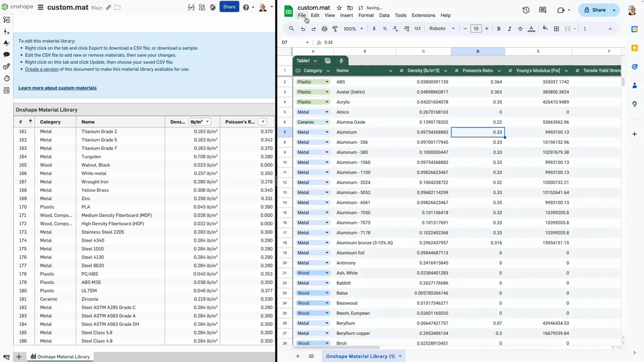Viewport: 644px width, 362px height.
Task: Click the Onshape App Store icon
Action: (202, 8)
